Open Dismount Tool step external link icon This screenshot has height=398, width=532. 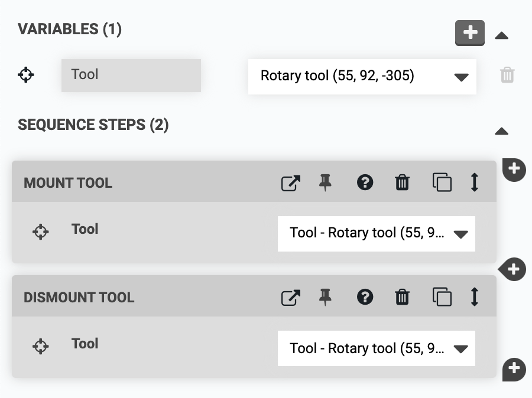tap(291, 298)
